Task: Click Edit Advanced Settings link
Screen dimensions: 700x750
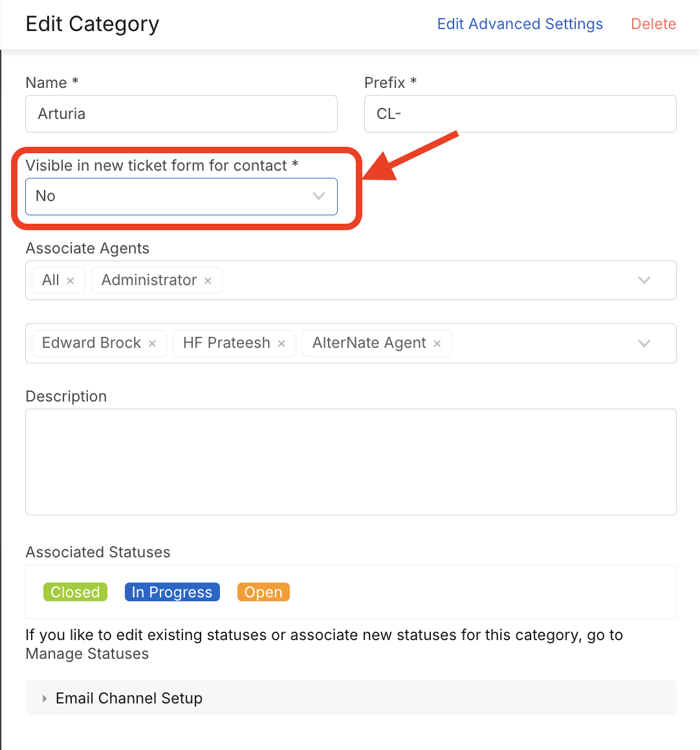Action: [520, 24]
